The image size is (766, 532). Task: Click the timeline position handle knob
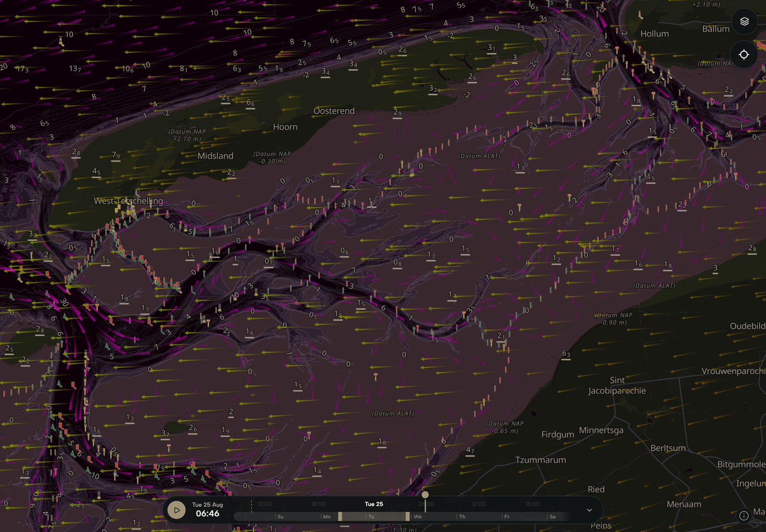coord(425,495)
